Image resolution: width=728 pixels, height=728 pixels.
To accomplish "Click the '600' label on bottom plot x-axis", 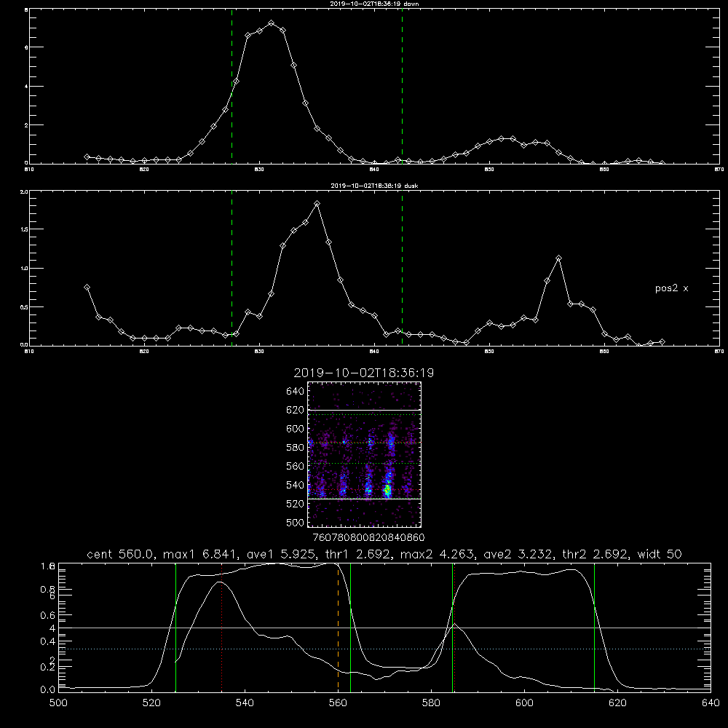I will 525,703.
